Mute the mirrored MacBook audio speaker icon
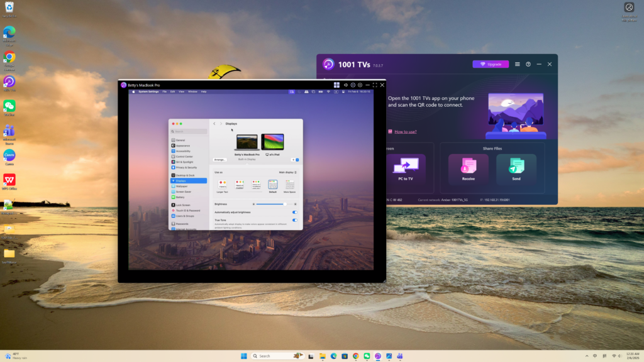This screenshot has height=362, width=644. coord(345,85)
